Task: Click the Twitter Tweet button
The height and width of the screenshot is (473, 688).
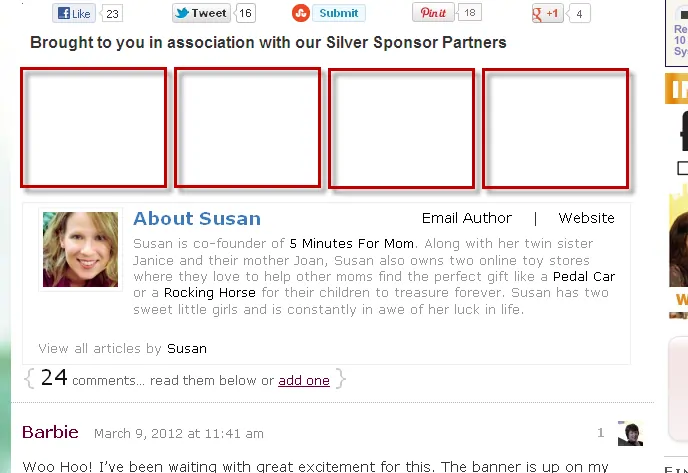Action: pyautogui.click(x=201, y=13)
